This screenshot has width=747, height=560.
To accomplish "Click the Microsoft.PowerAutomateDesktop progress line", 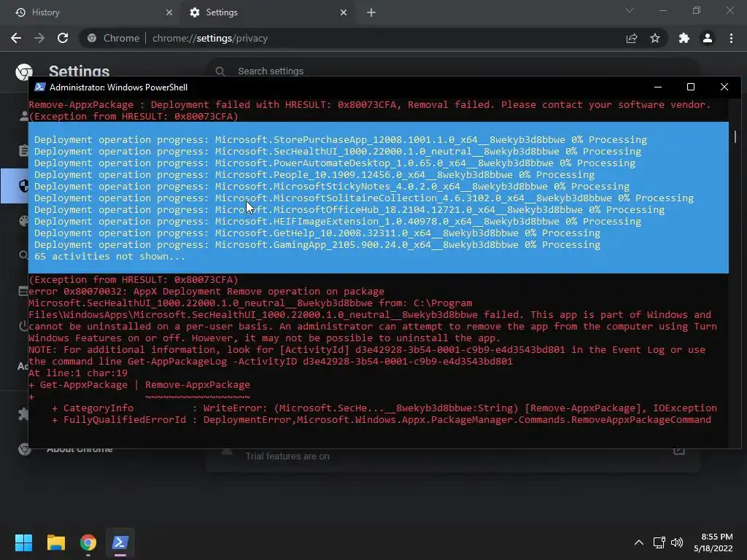I will (335, 163).
